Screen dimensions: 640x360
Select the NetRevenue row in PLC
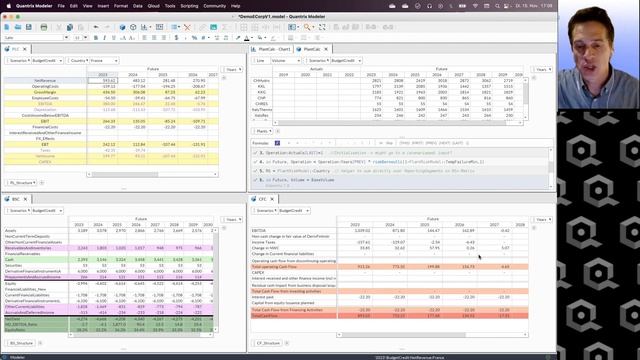(x=45, y=80)
